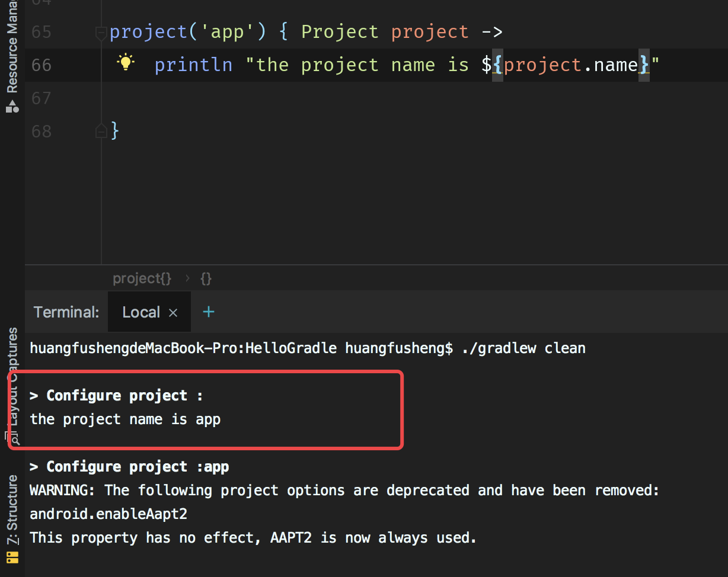The image size is (728, 577).
Task: Click the Terminal: panel label
Action: tap(66, 312)
